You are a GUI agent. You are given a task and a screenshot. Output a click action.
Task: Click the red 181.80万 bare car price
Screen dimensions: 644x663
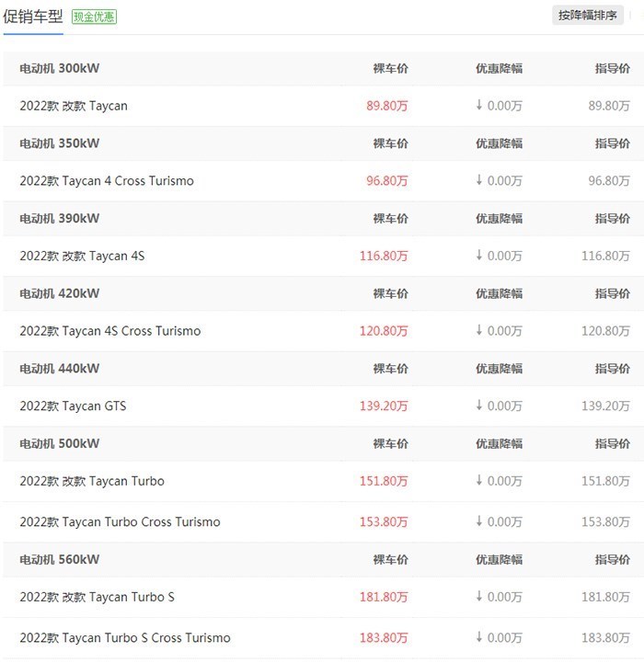384,597
